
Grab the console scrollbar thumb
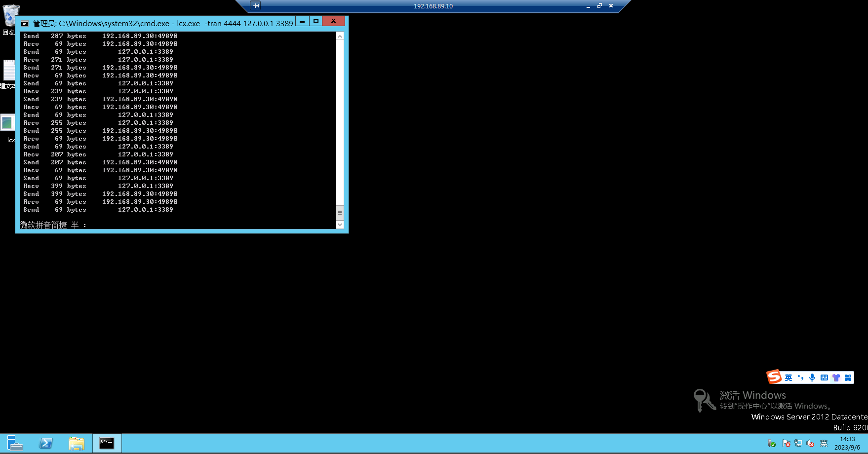(340, 213)
